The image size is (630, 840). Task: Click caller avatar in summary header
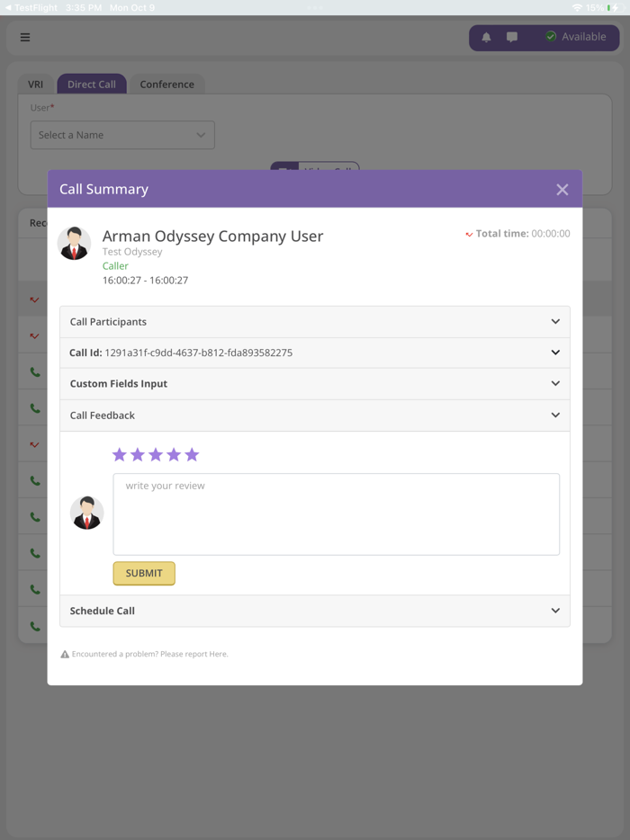tap(74, 243)
